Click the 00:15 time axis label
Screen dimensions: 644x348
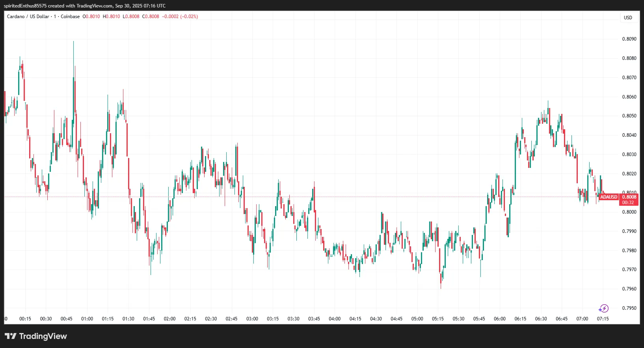(25, 319)
